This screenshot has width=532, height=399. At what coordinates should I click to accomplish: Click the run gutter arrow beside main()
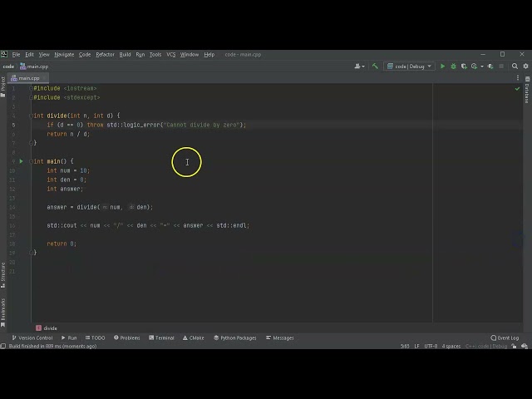(21, 161)
